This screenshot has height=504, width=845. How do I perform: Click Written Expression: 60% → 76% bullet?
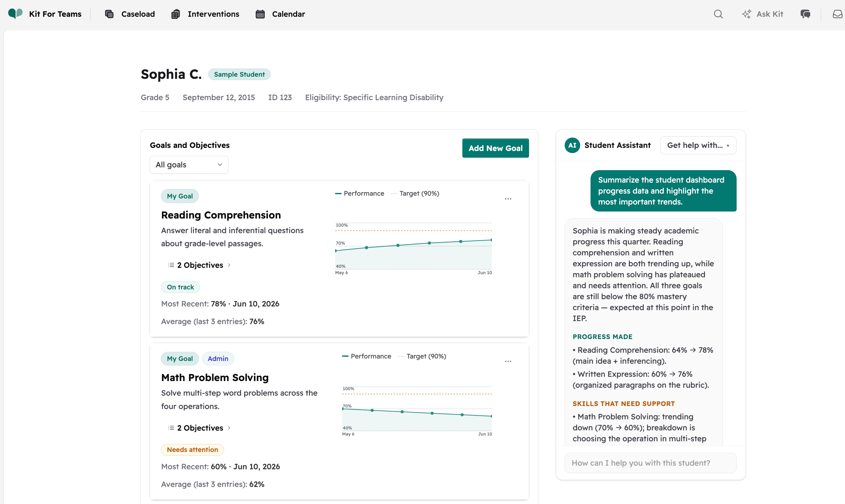pos(641,380)
